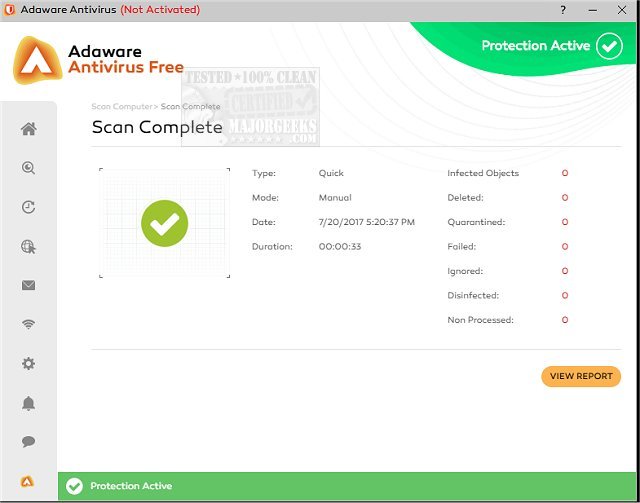Open Email Protection envelope icon
Viewport: 640px width, 503px height.
[29, 285]
